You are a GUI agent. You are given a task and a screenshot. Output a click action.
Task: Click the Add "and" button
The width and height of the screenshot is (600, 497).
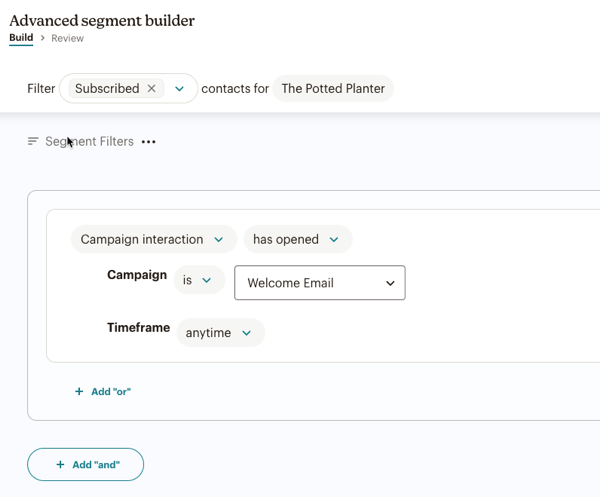86,465
